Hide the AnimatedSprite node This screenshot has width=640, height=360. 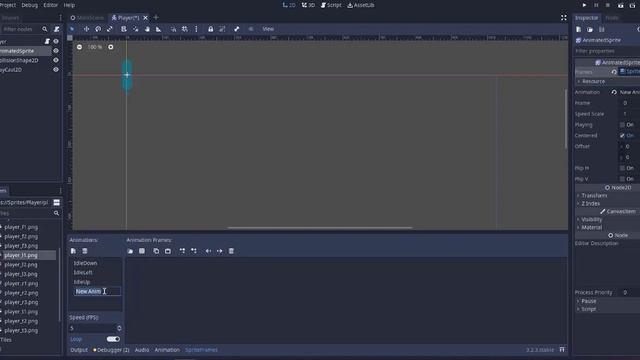(x=56, y=51)
